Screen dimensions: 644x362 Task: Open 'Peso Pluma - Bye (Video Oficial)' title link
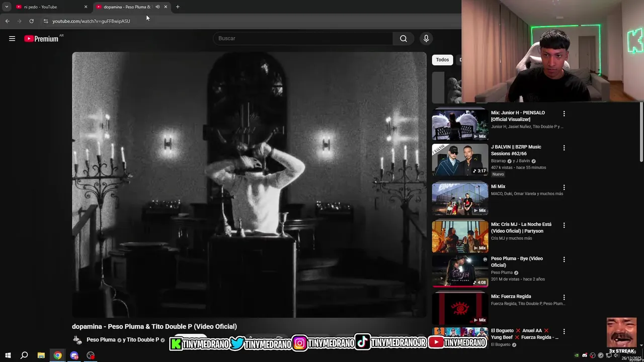coord(517,262)
